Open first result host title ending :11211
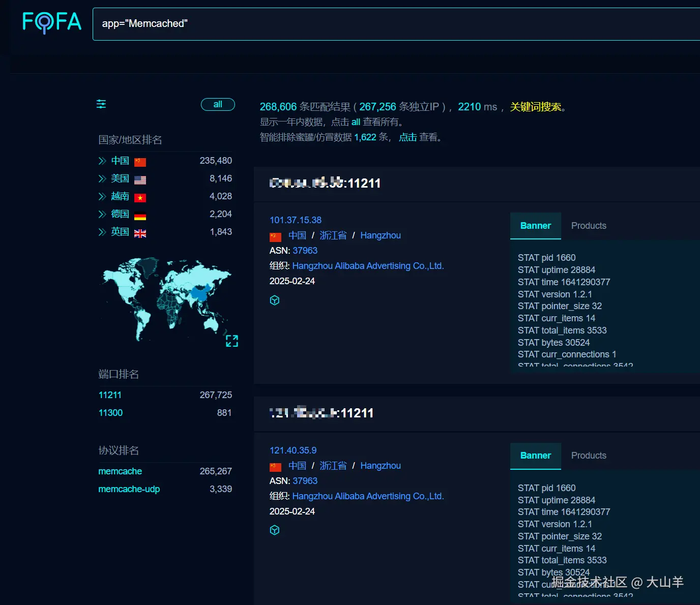This screenshot has height=605, width=700. pyautogui.click(x=325, y=183)
